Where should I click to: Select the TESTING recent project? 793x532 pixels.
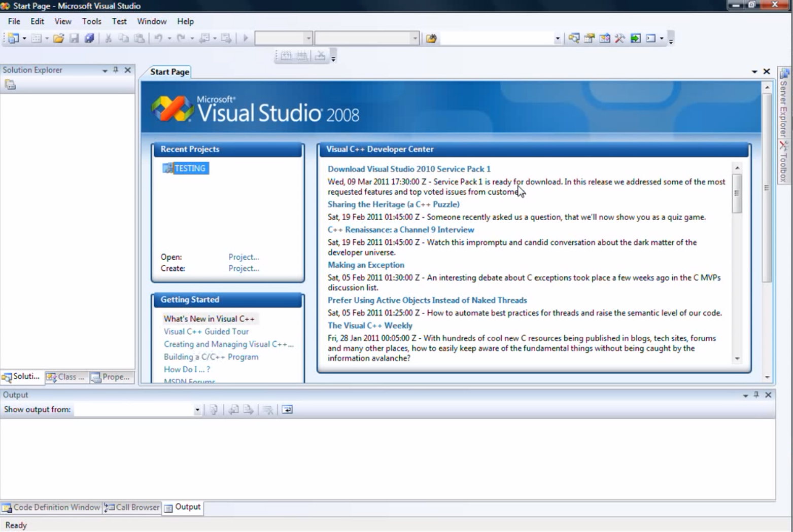coord(190,168)
